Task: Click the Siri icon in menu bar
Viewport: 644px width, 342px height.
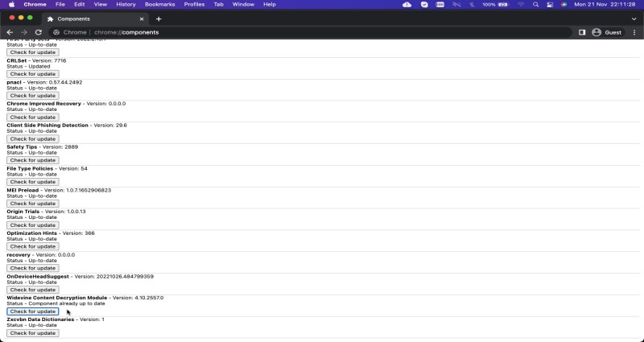Action: pyautogui.click(x=564, y=5)
